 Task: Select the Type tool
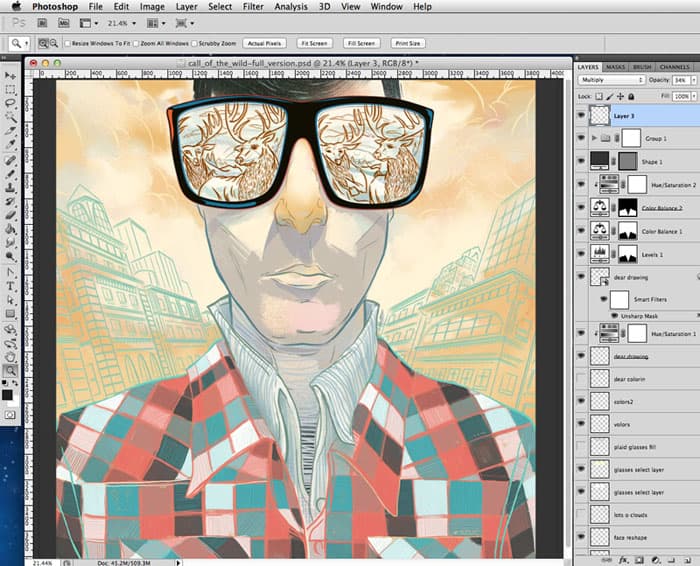[x=10, y=286]
